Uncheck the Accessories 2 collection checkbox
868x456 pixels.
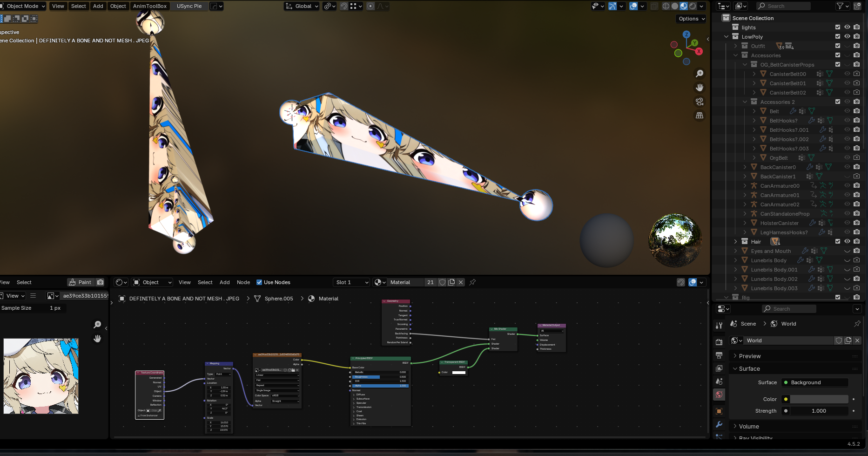[x=838, y=102]
